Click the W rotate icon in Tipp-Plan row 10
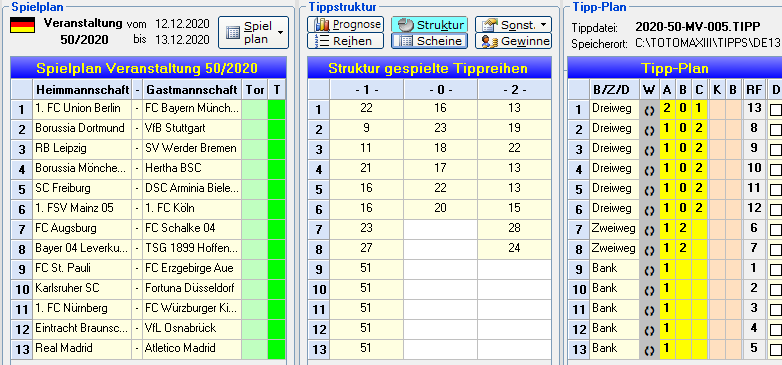782x365 pixels. 649,290
